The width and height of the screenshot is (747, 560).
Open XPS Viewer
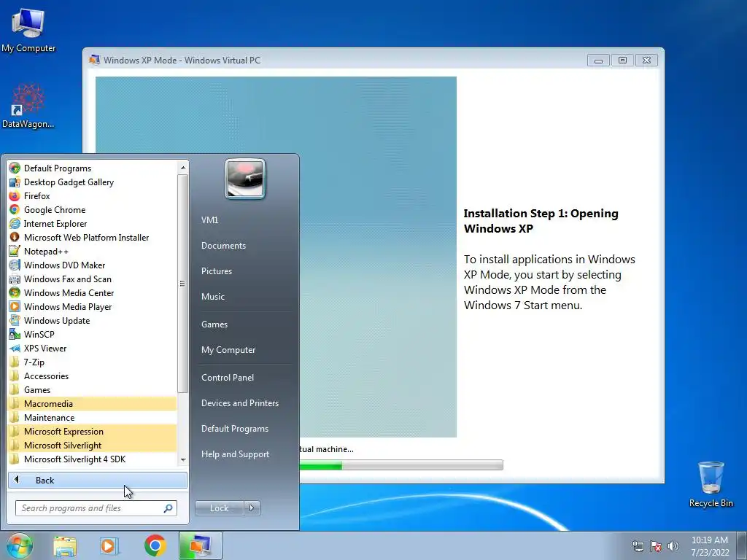click(93, 348)
